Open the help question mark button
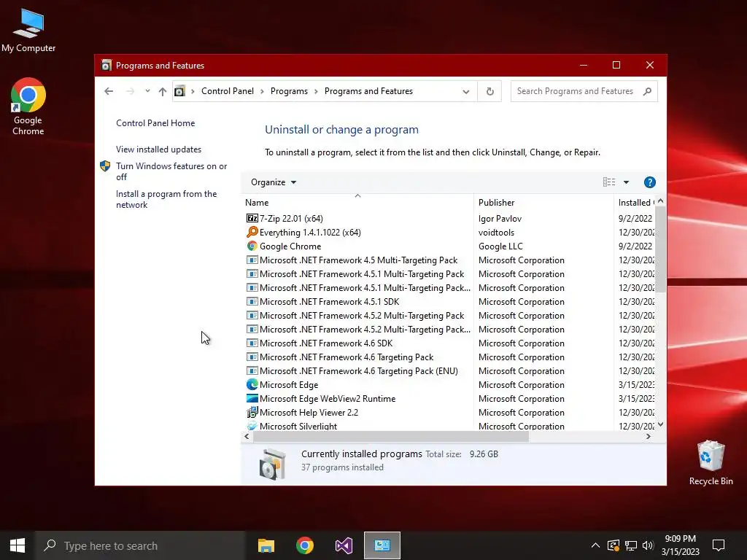This screenshot has width=747, height=560. coord(649,182)
